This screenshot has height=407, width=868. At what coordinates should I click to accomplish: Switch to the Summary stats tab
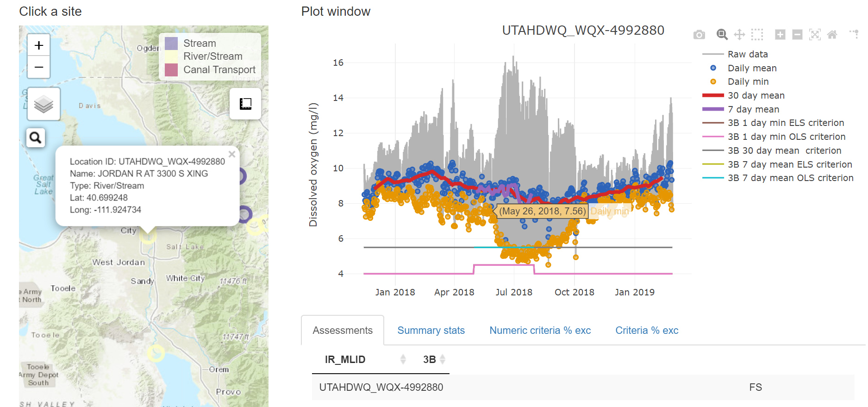click(431, 330)
